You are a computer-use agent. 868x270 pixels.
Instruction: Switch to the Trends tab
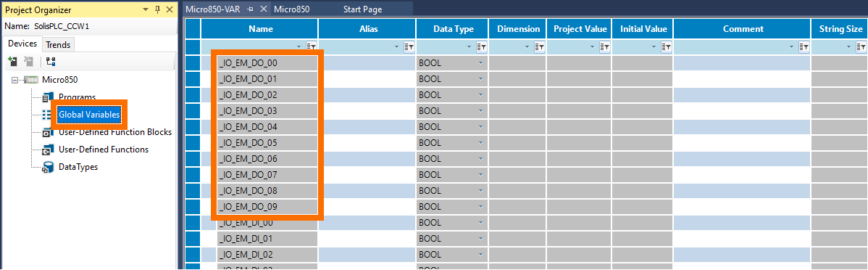[x=57, y=45]
